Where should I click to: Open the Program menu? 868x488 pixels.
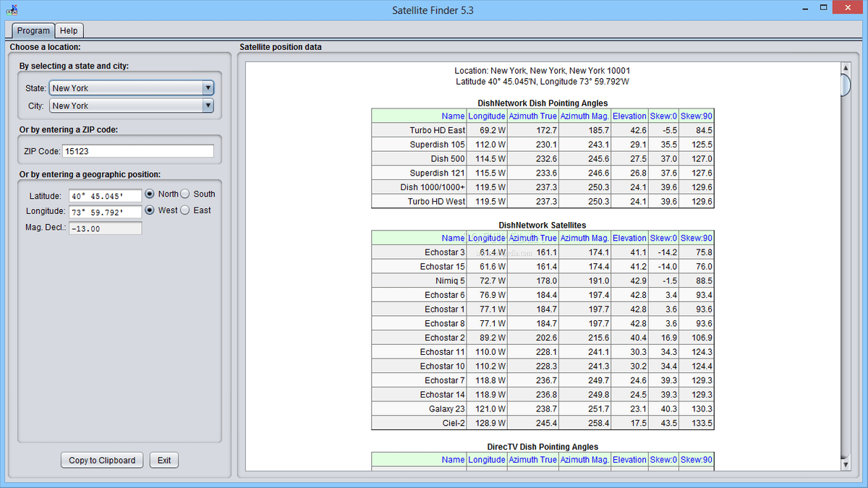(x=33, y=30)
